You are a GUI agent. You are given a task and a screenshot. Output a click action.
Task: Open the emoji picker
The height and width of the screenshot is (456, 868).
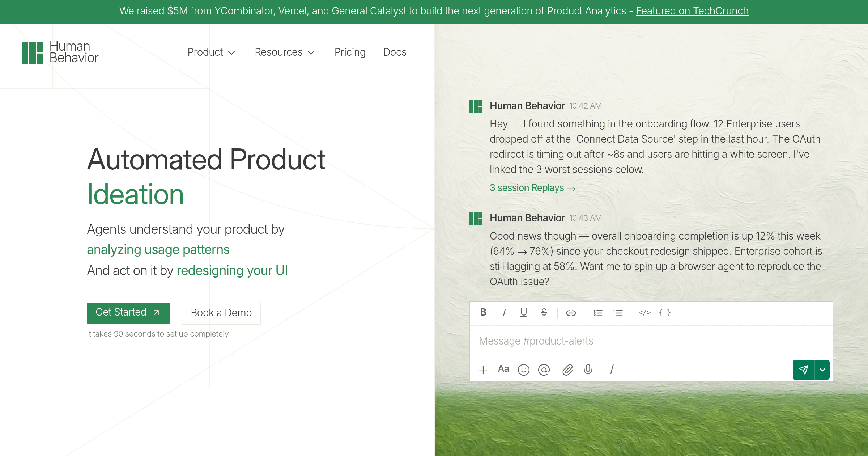524,370
